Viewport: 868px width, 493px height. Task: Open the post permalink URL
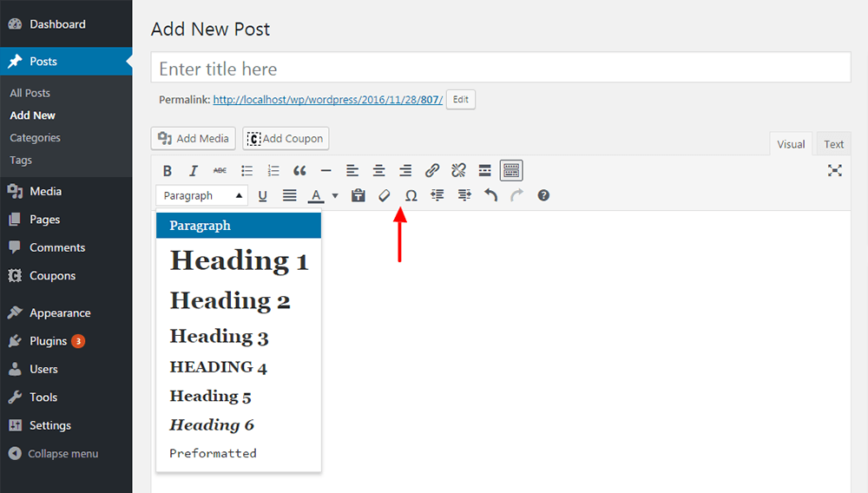pos(327,100)
